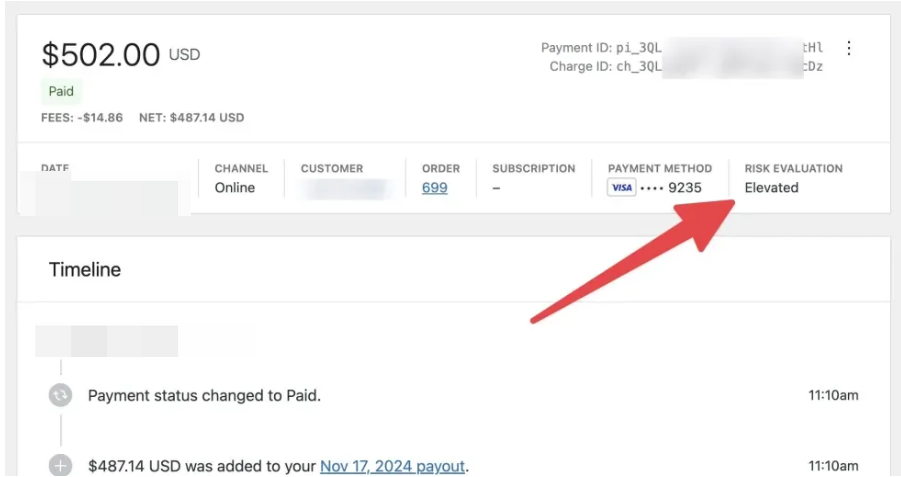Click the plus icon beside payout entry
901x477 pixels.
(60, 466)
